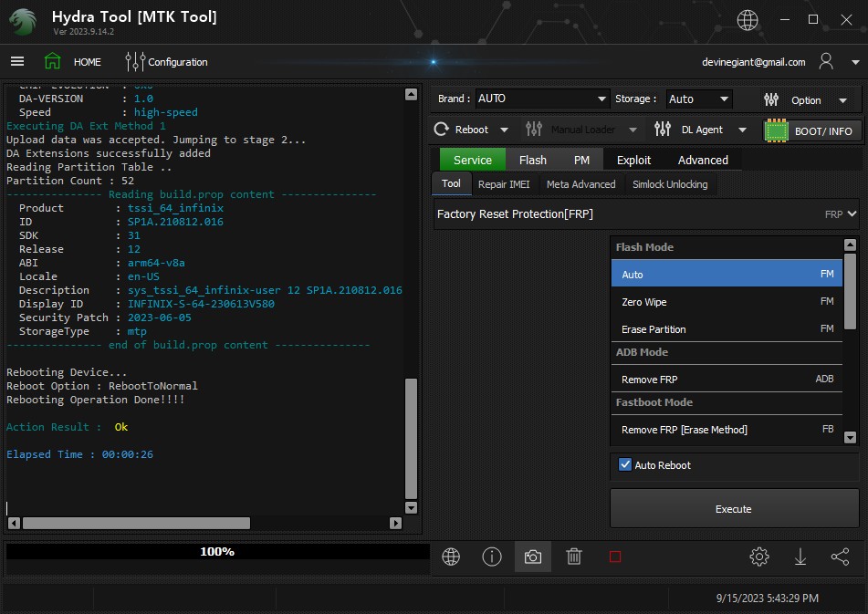
Task: Click the green HOME house icon
Action: click(x=52, y=61)
